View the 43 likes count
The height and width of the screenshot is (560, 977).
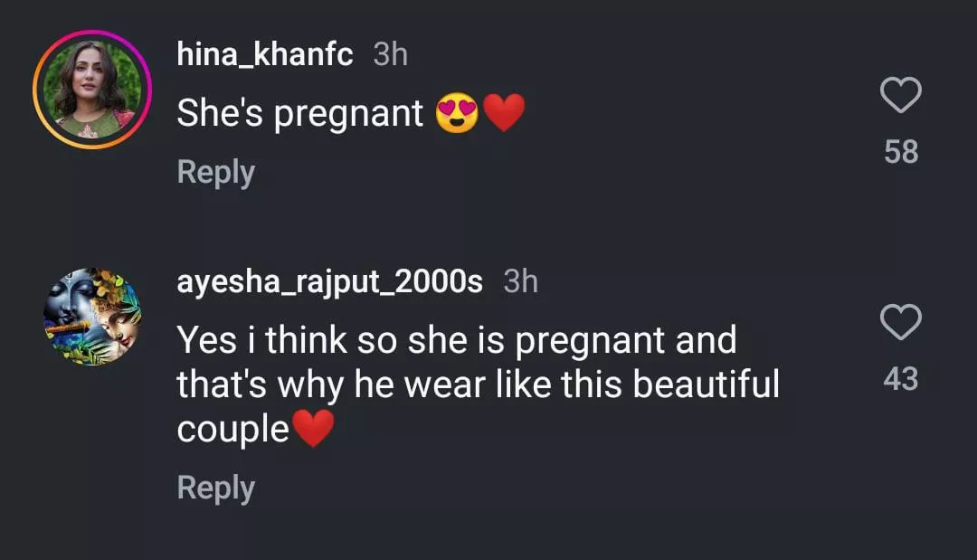click(900, 378)
